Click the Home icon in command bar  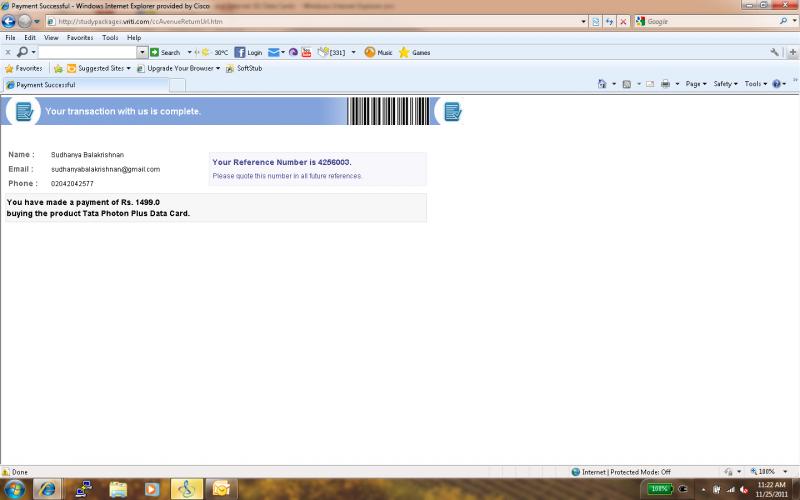point(603,84)
